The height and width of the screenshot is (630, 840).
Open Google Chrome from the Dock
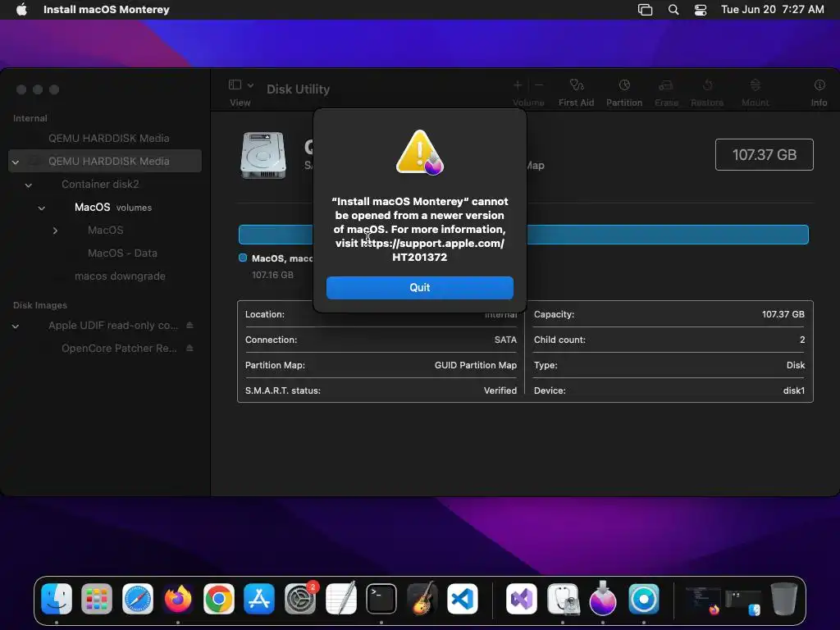click(218, 599)
